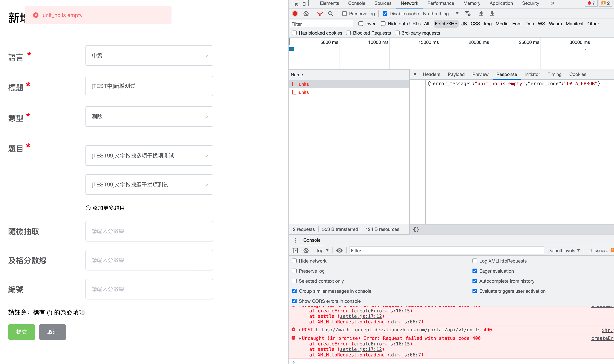The image size is (614, 364).
Task: Switch to the Sources tab
Action: (383, 3)
